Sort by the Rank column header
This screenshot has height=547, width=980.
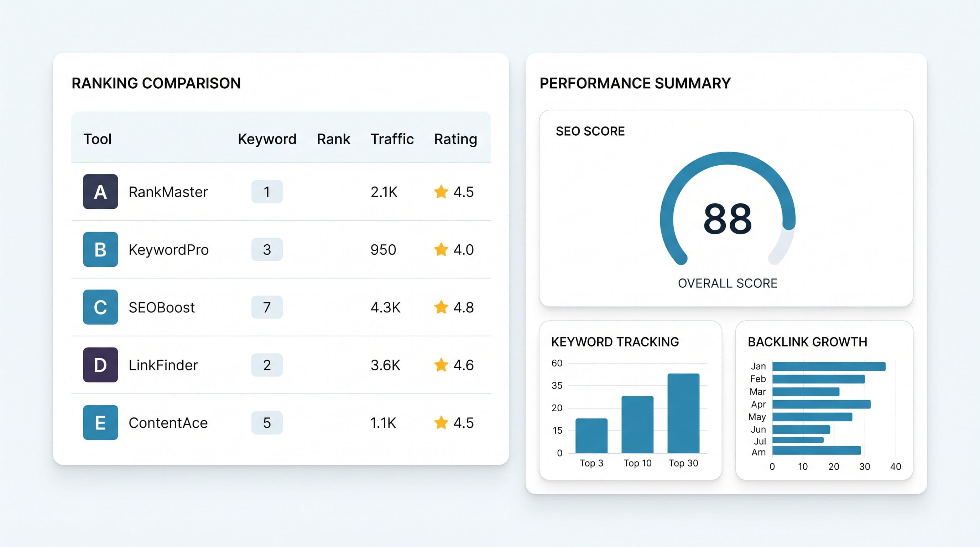pos(334,139)
